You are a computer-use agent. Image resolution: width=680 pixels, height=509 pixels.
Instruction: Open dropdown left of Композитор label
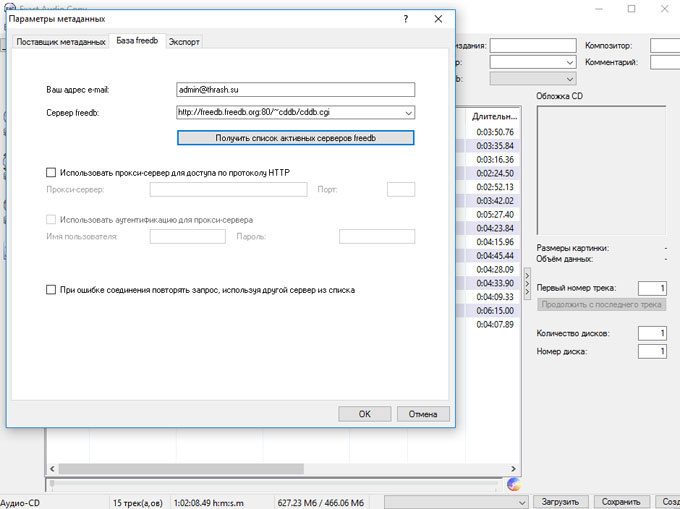point(569,62)
